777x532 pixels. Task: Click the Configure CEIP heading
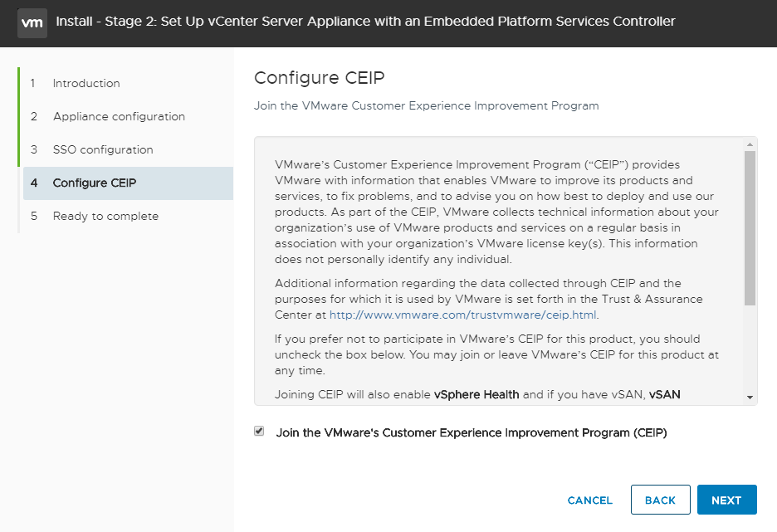319,78
